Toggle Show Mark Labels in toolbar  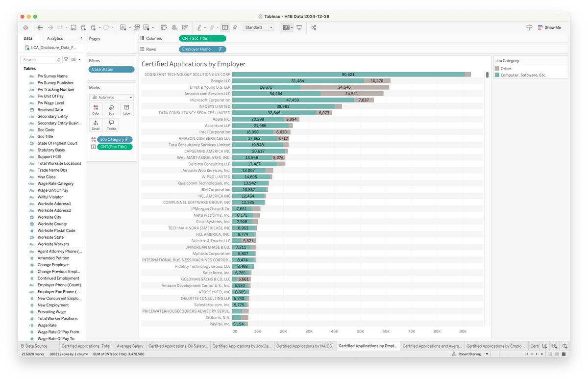tap(225, 28)
